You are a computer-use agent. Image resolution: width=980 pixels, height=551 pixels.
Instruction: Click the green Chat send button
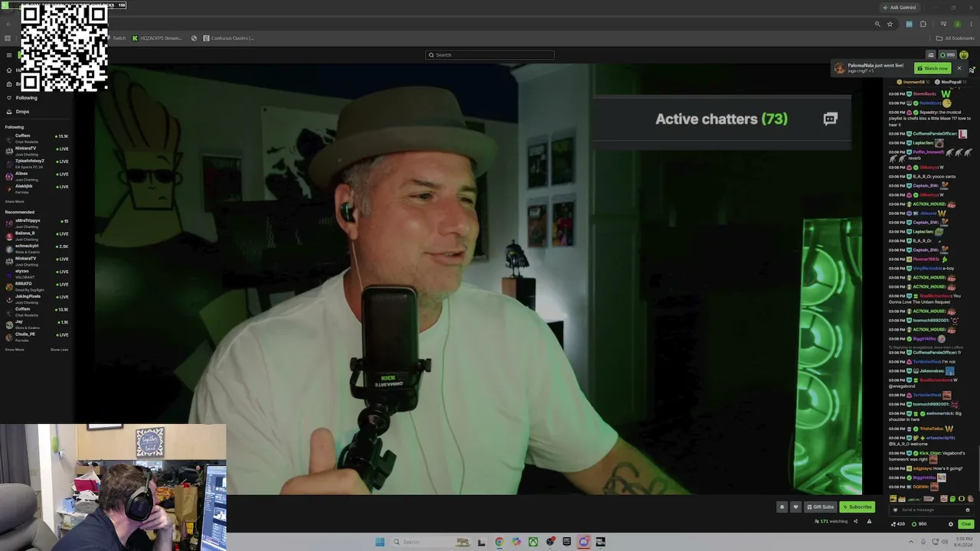pyautogui.click(x=966, y=524)
